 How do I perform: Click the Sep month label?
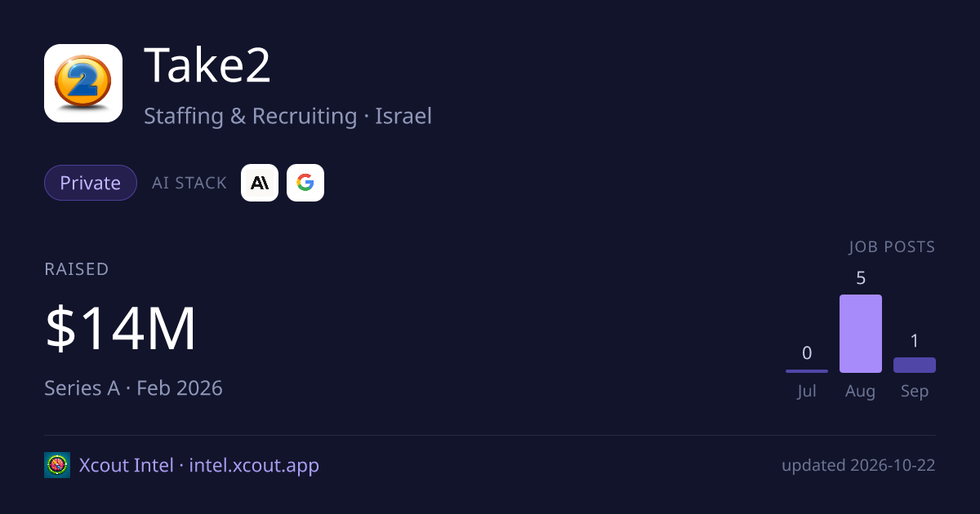pyautogui.click(x=915, y=391)
